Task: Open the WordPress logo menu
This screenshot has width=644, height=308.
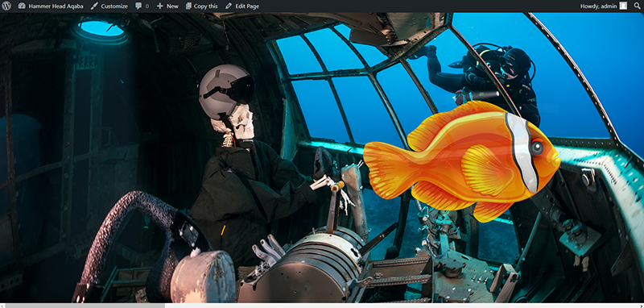Action: (x=7, y=6)
